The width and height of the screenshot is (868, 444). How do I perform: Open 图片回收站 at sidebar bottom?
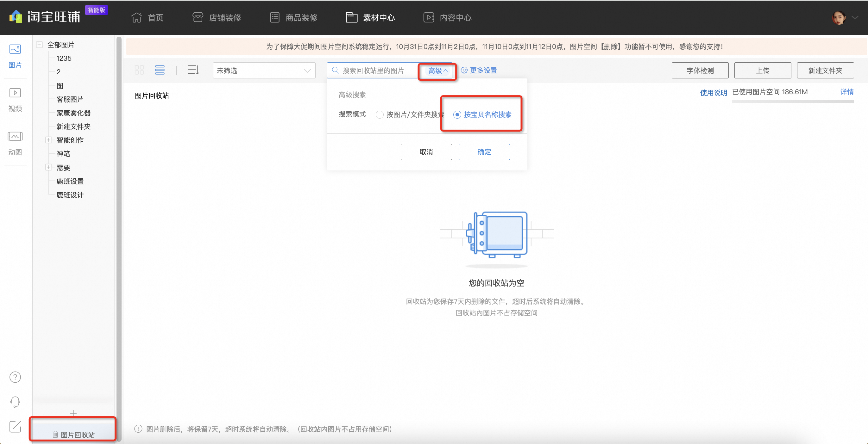pos(73,434)
